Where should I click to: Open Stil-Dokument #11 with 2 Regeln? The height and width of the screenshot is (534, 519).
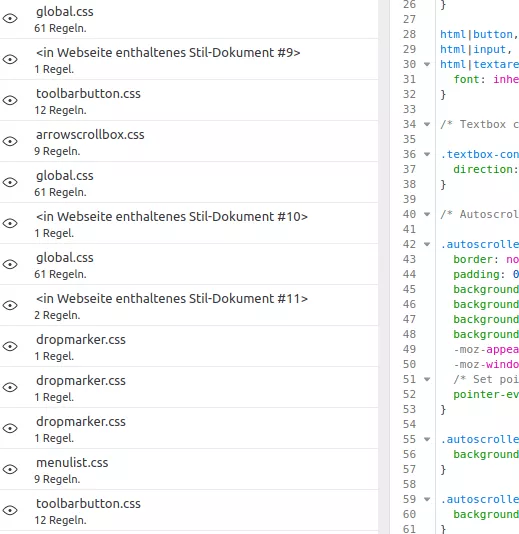point(189,305)
